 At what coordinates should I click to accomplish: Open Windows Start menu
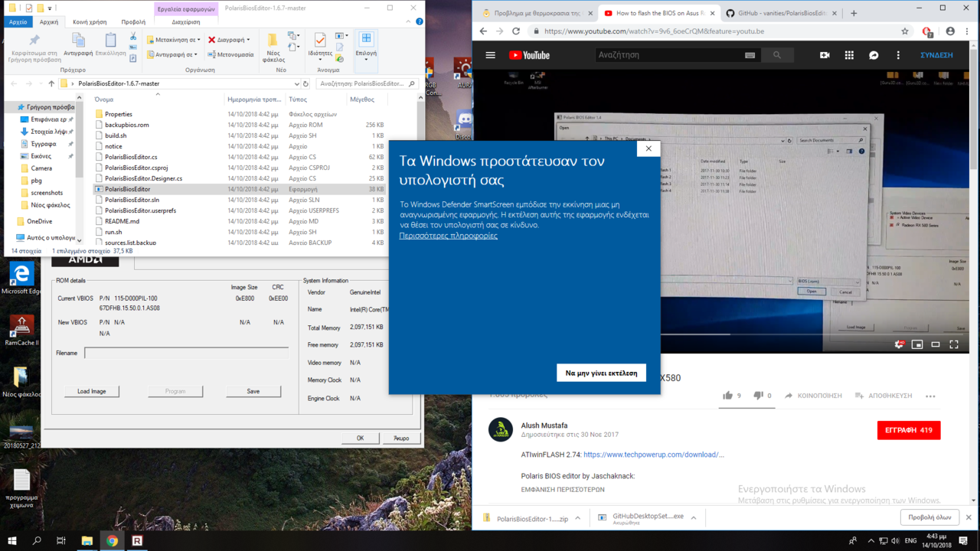pyautogui.click(x=12, y=540)
